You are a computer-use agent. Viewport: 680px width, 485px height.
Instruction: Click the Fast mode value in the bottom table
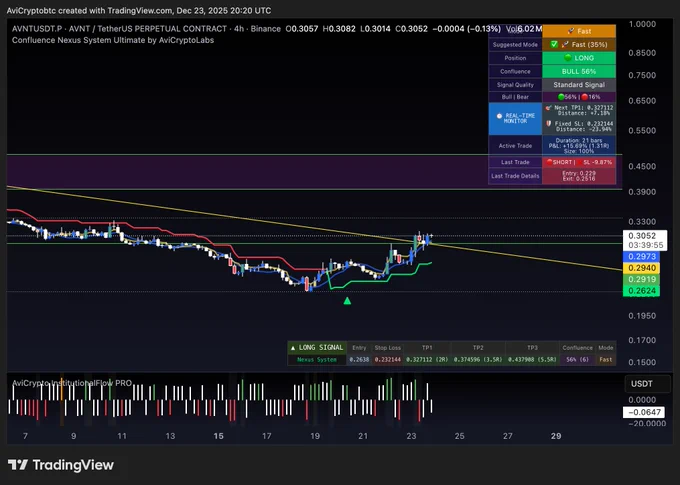[606, 360]
